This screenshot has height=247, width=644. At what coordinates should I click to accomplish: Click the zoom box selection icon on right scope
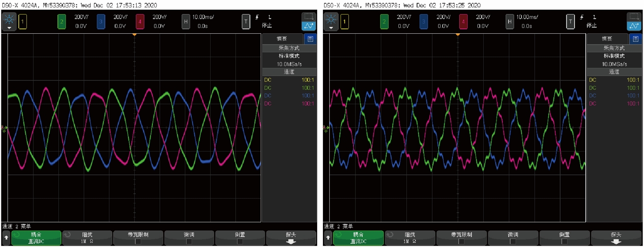point(633,16)
